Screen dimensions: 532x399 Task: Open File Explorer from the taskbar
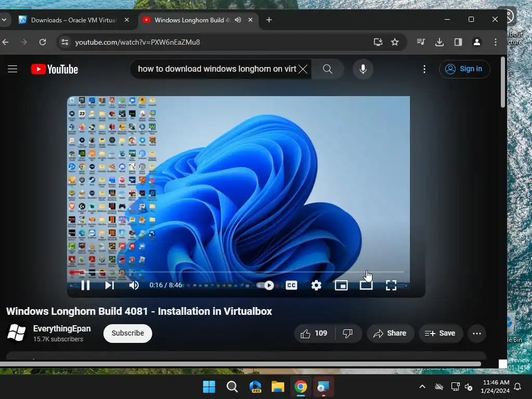278,387
